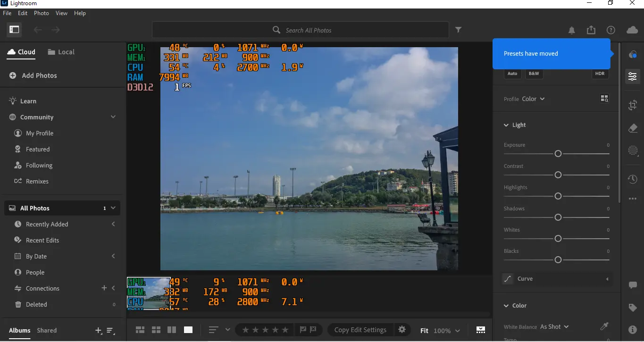Open the Photo menu

coord(42,13)
